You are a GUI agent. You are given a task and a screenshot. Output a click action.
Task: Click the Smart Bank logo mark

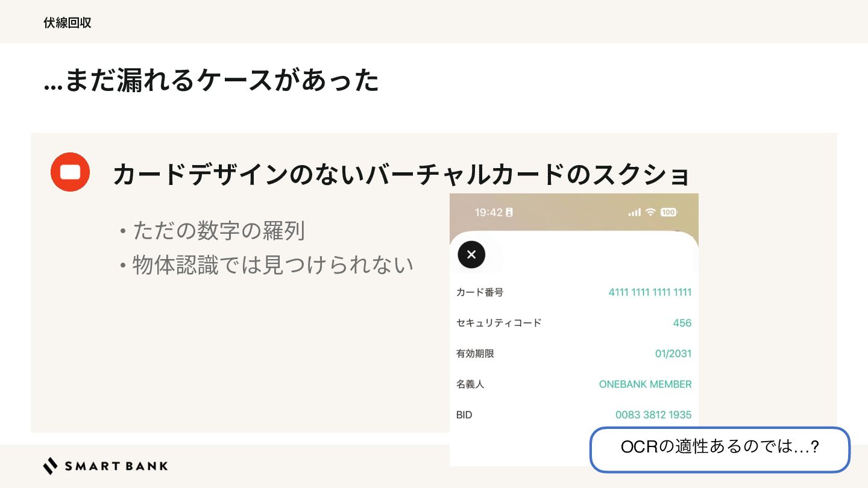51,466
